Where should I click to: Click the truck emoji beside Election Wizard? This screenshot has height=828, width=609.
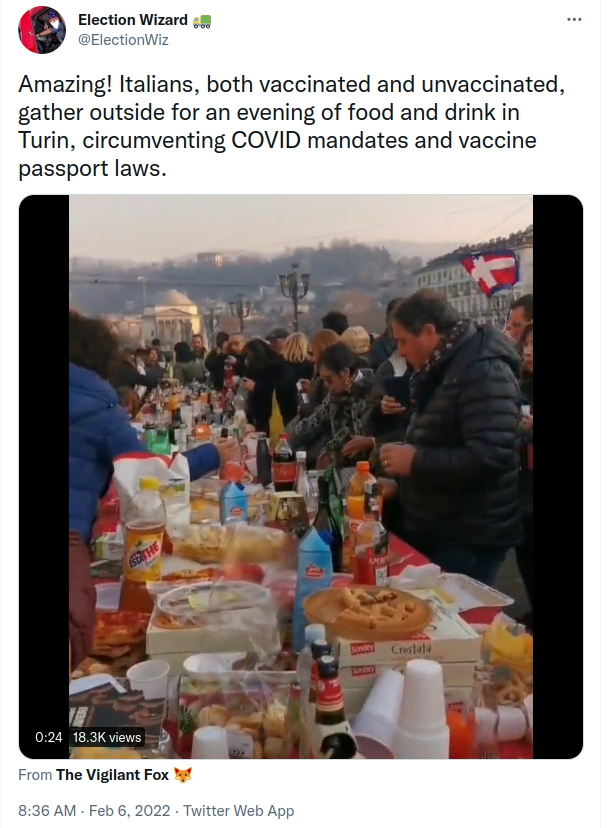click(x=202, y=21)
